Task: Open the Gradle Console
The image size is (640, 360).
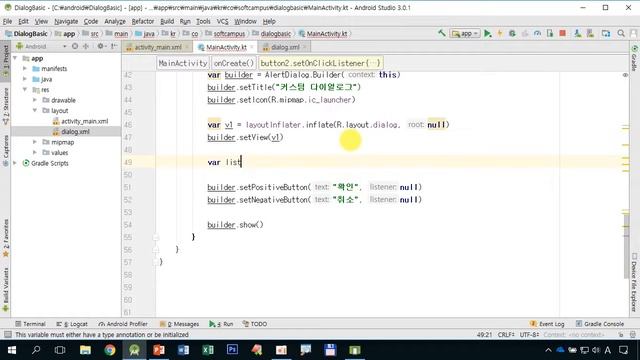Action: point(600,324)
